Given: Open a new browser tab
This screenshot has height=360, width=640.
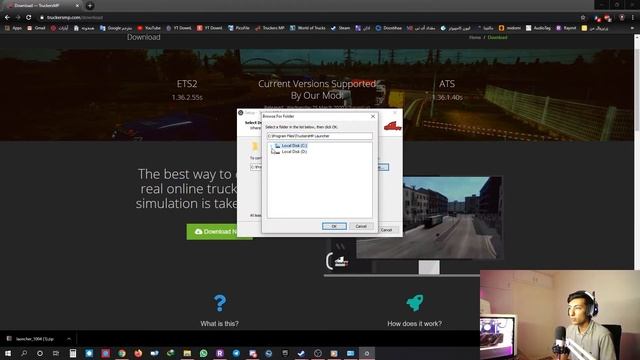Looking at the screenshot, I should tap(90, 6).
